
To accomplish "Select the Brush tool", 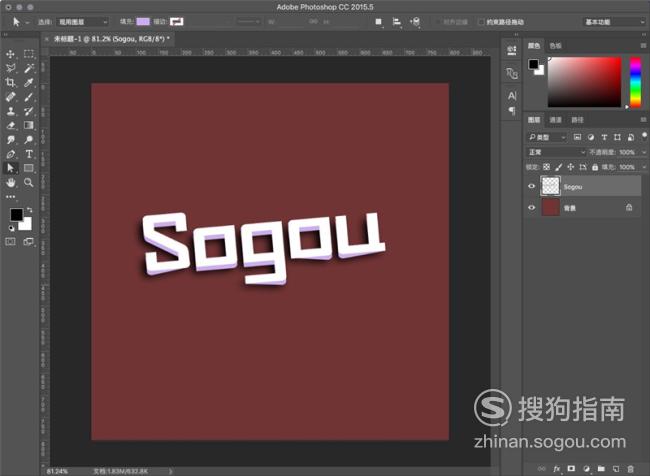I will click(x=29, y=97).
